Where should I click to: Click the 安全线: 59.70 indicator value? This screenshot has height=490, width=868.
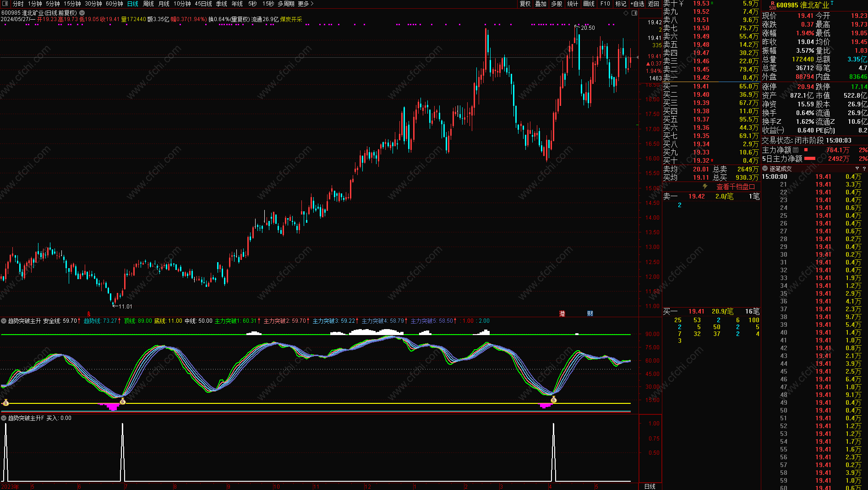click(60, 321)
